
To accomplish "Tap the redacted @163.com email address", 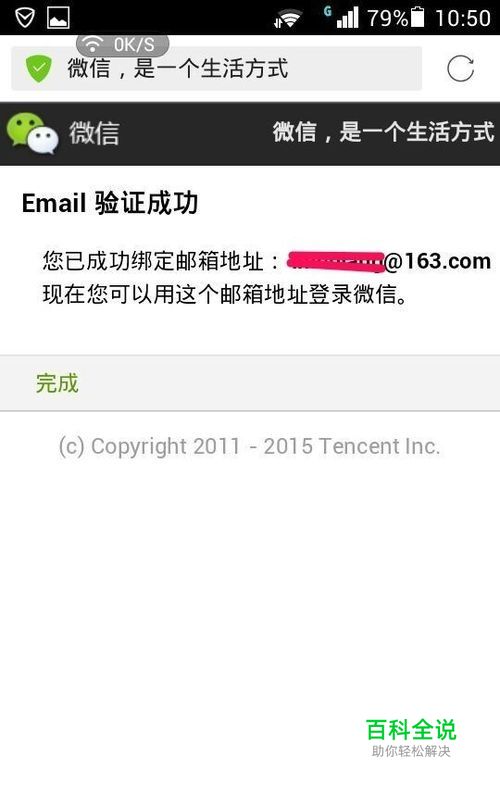I will [x=389, y=261].
